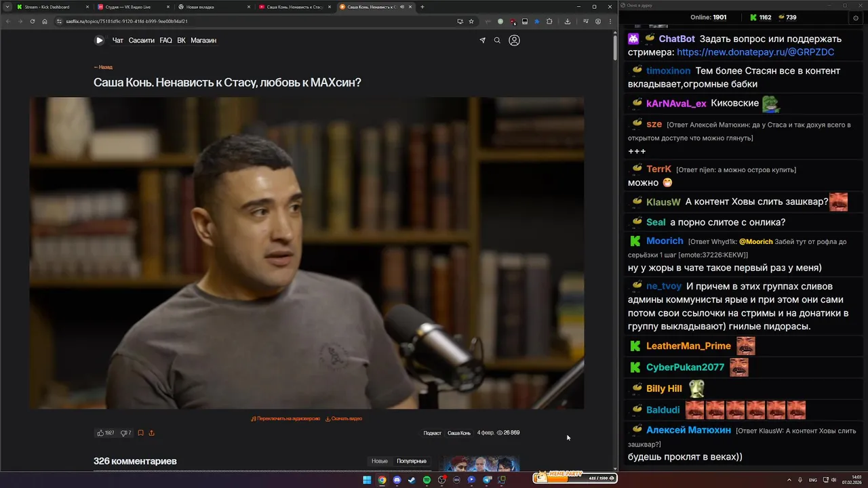868x488 pixels.
Task: Open the Подкаст tag
Action: (x=432, y=433)
